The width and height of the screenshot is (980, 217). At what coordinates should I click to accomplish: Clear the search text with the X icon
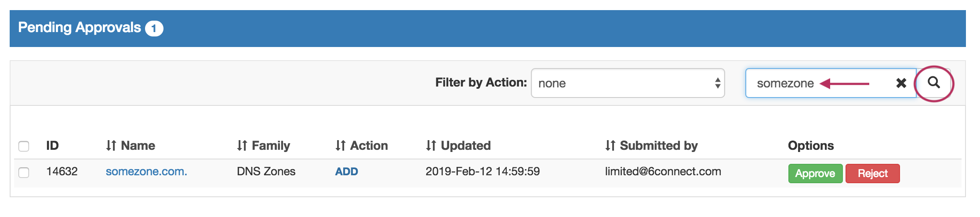pyautogui.click(x=901, y=83)
